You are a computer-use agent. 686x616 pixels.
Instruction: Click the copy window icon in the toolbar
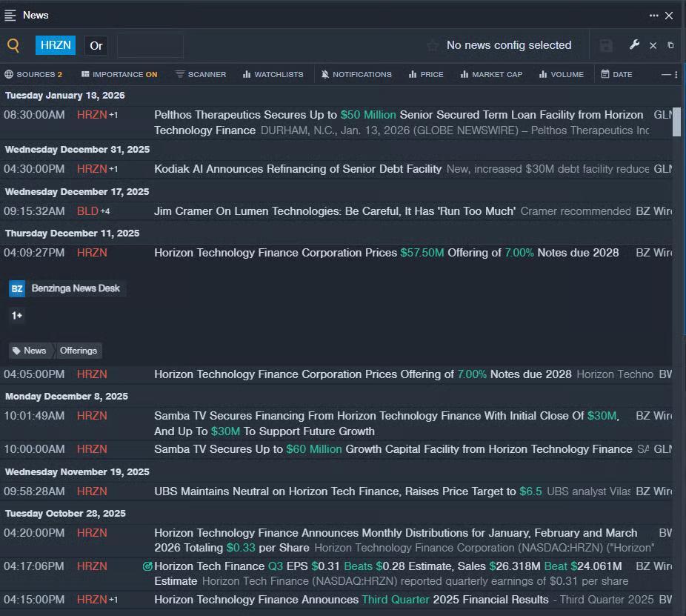pos(670,45)
